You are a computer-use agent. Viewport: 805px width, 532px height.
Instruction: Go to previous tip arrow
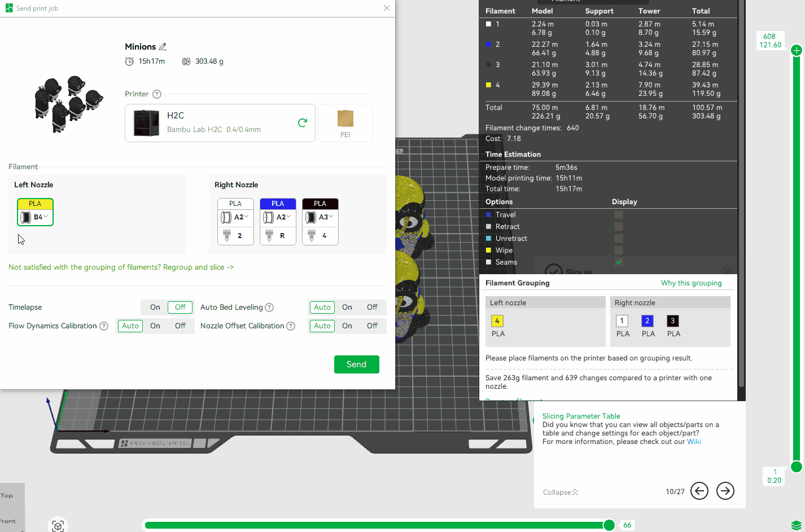699,491
